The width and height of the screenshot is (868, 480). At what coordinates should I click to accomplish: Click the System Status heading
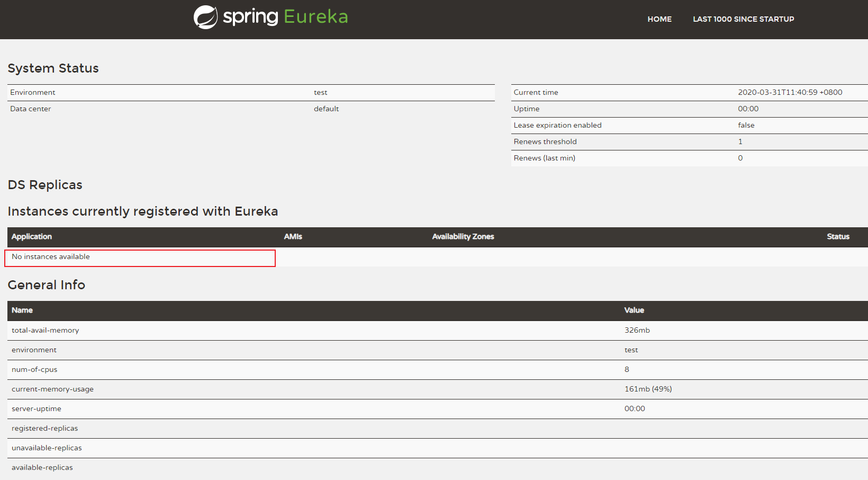[x=53, y=68]
